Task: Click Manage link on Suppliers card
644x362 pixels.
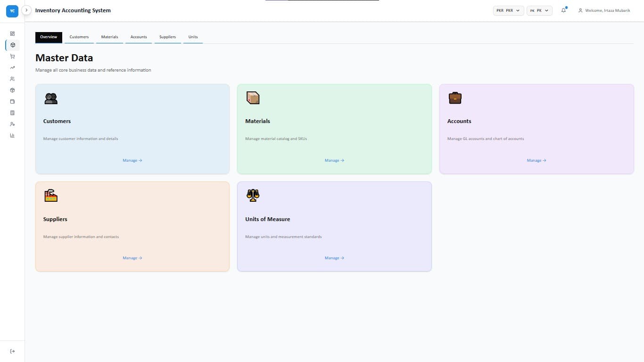Action: [132, 258]
